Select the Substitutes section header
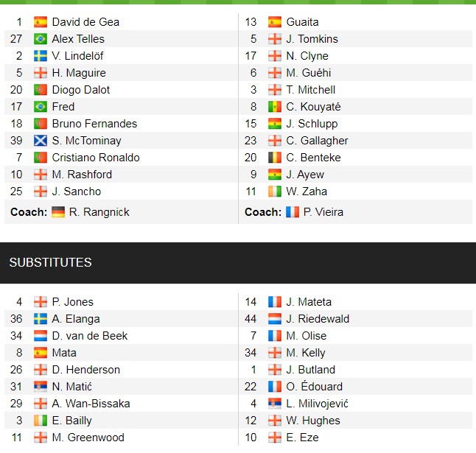 50,263
